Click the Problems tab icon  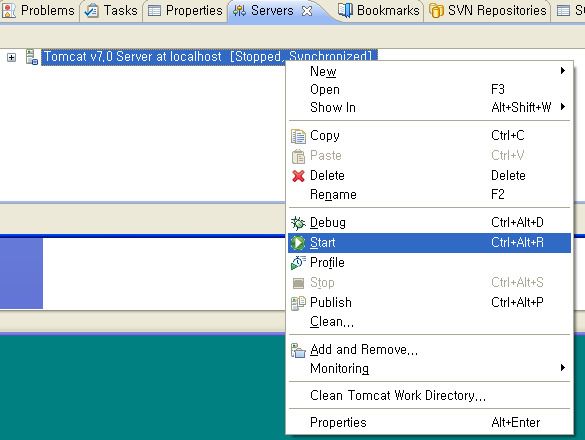[x=9, y=10]
